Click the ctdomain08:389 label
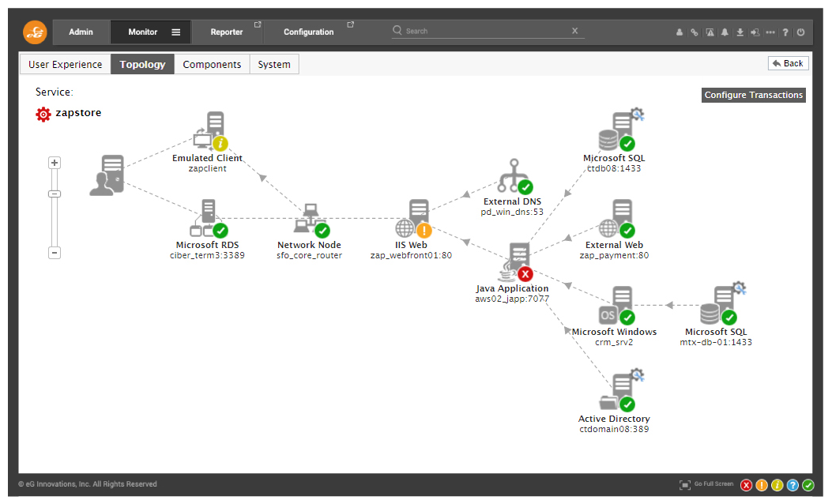The image size is (832, 504). pos(614,429)
